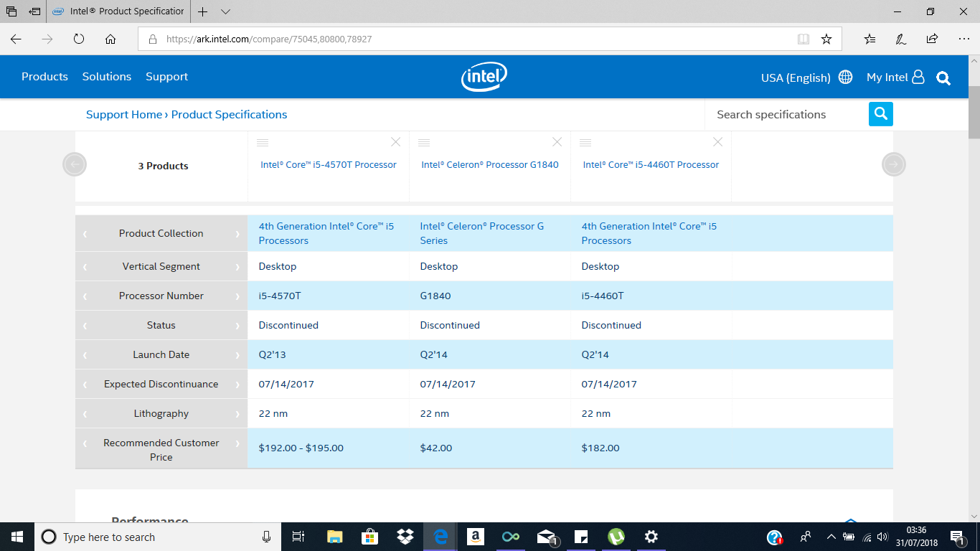Set tabs aside with the icon
Image resolution: width=980 pixels, height=551 pixels.
click(34, 12)
